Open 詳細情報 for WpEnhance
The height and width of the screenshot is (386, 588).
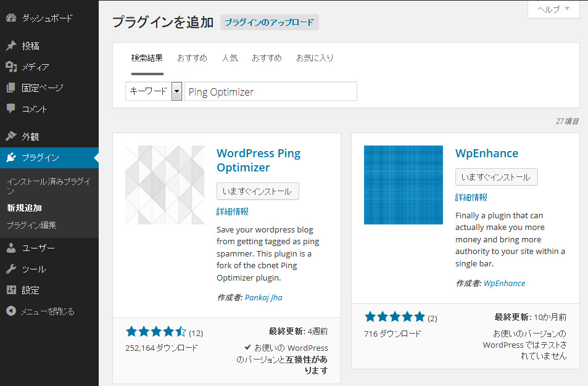(x=471, y=197)
